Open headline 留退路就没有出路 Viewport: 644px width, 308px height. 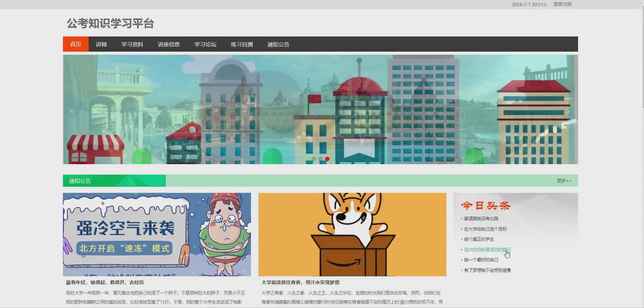pos(482,218)
